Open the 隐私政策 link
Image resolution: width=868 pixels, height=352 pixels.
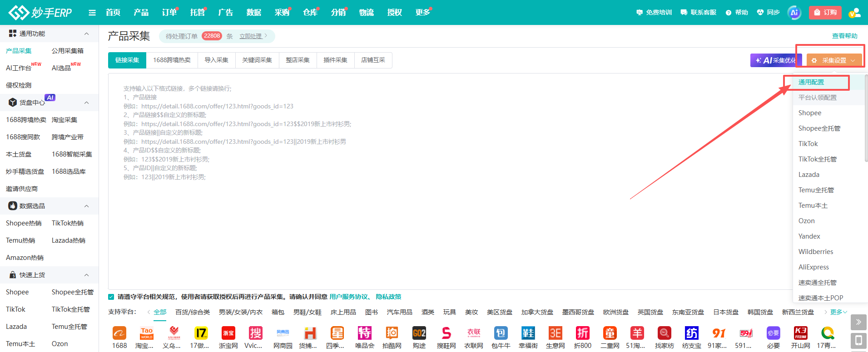pos(388,297)
